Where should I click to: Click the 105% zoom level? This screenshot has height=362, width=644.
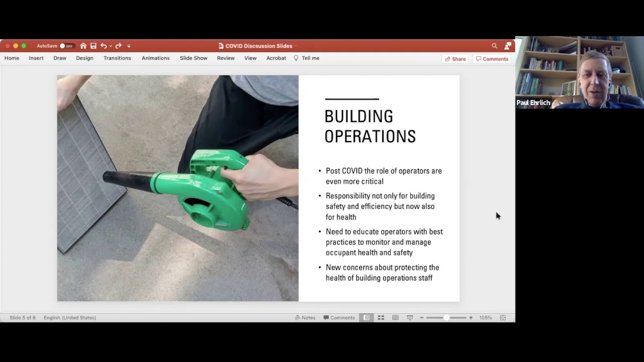pyautogui.click(x=486, y=318)
